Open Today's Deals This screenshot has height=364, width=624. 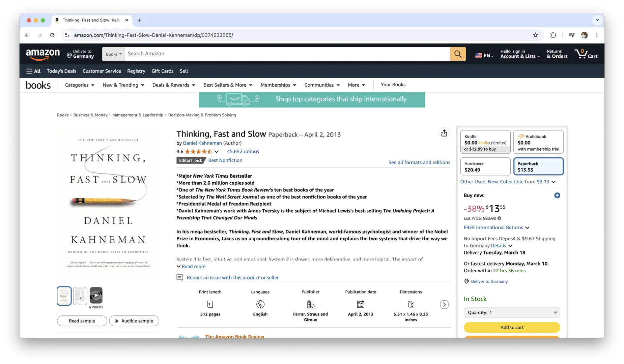point(61,71)
